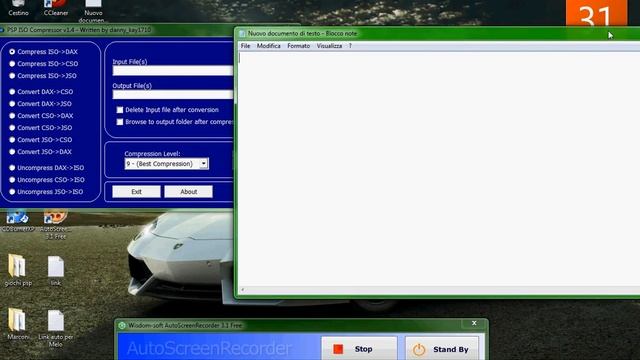This screenshot has height=360, width=640.
Task: Click the About button in PSP ISO Compressor
Action: pyautogui.click(x=188, y=191)
